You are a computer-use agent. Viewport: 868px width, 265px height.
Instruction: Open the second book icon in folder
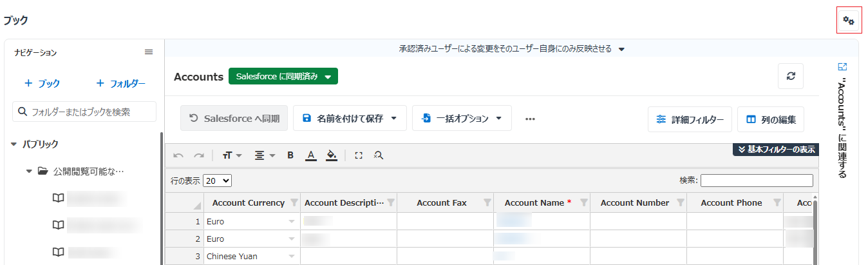pyautogui.click(x=58, y=224)
